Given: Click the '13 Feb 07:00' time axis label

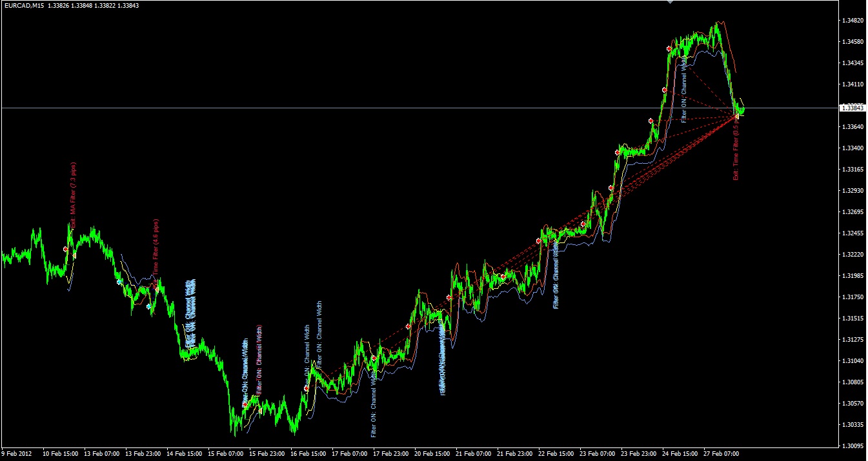Looking at the screenshot, I should tap(102, 454).
